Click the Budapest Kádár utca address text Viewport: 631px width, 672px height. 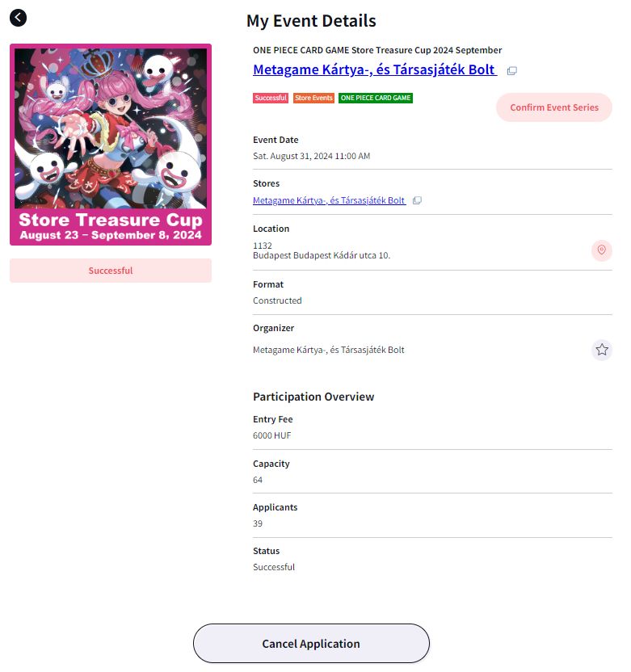322,255
